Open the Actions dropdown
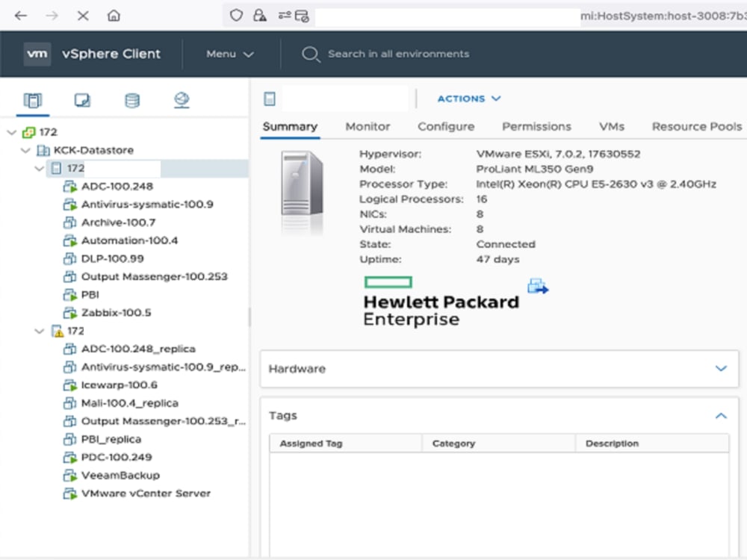Screen dimensions: 747x560 pos(468,98)
